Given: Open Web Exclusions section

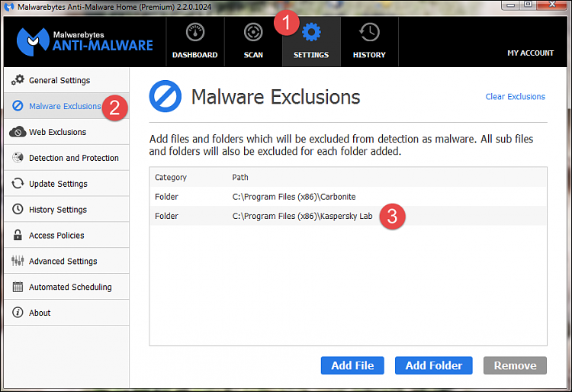Looking at the screenshot, I should (x=66, y=132).
